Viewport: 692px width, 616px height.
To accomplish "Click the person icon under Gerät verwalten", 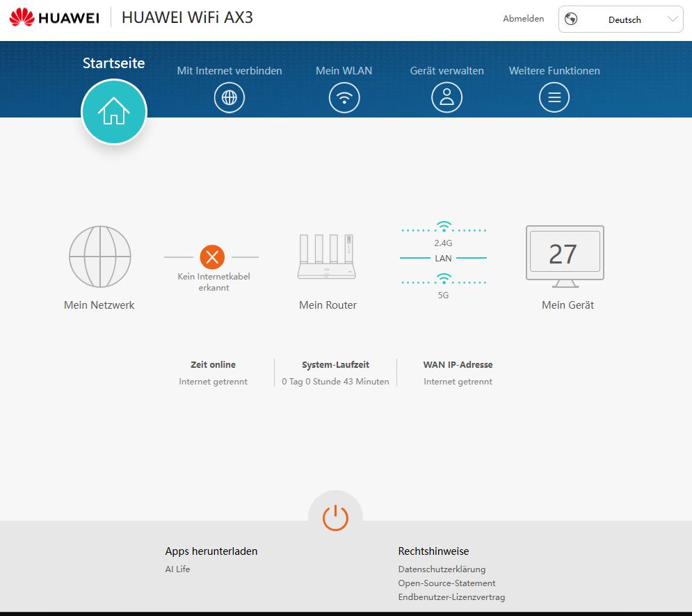I will (446, 97).
